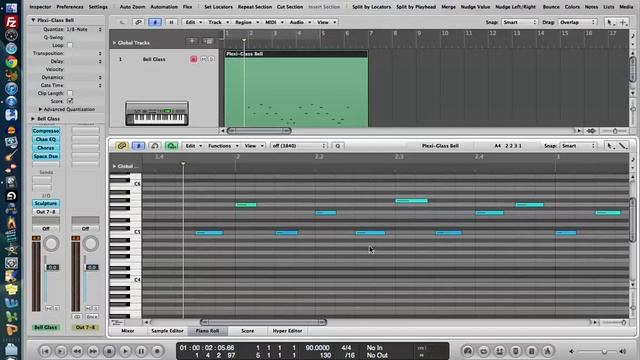Click the Play transport button
Viewport: 640px width, 360px height.
pos(125,351)
